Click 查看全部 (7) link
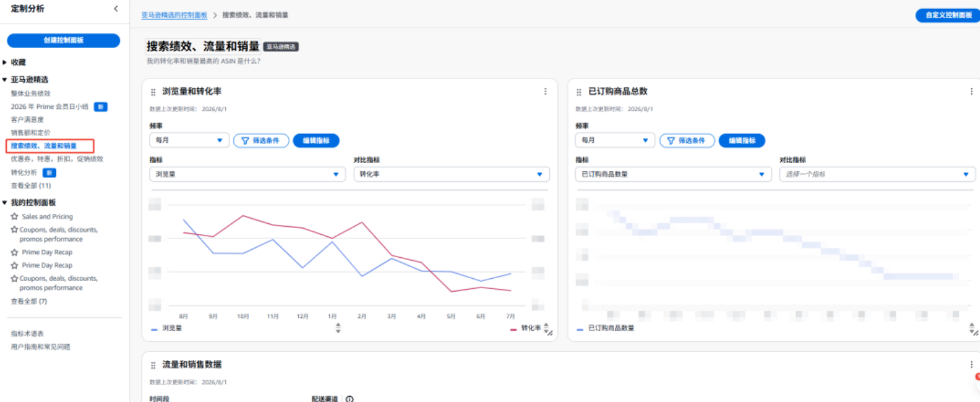Screen dimensions: 980x402 (x=29, y=301)
